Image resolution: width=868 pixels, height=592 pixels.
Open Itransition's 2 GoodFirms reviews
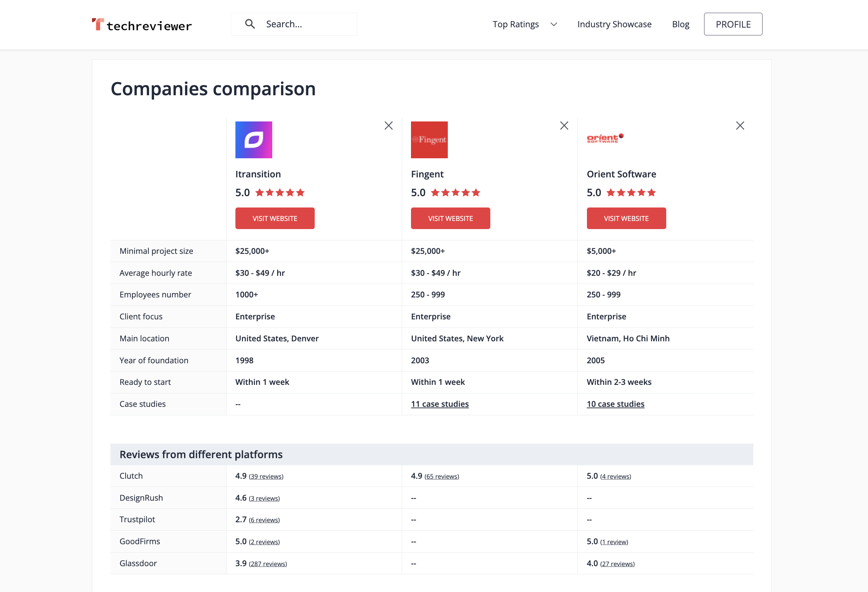coord(264,542)
